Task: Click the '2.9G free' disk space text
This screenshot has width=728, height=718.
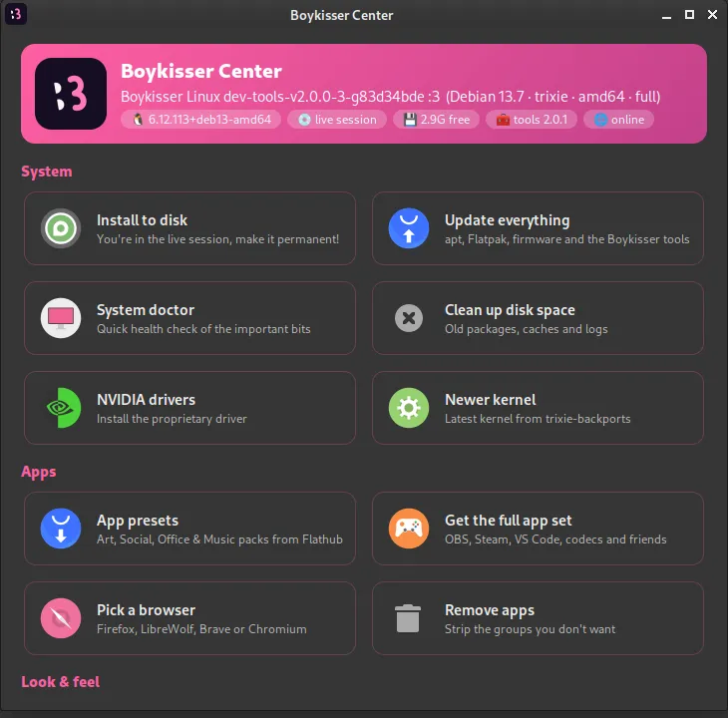Action: click(x=445, y=120)
